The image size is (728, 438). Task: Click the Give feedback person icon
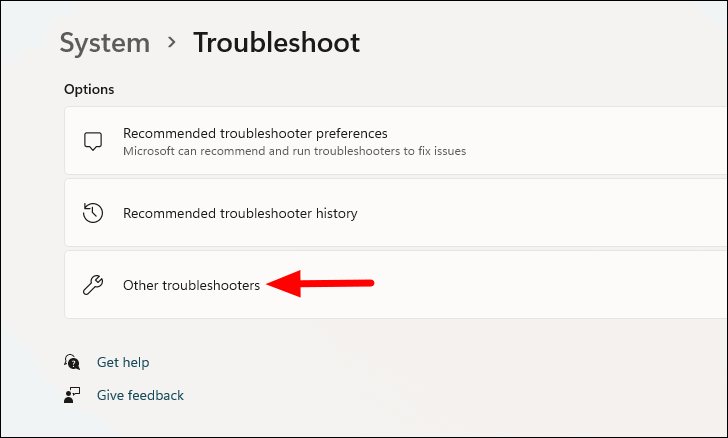(x=72, y=395)
